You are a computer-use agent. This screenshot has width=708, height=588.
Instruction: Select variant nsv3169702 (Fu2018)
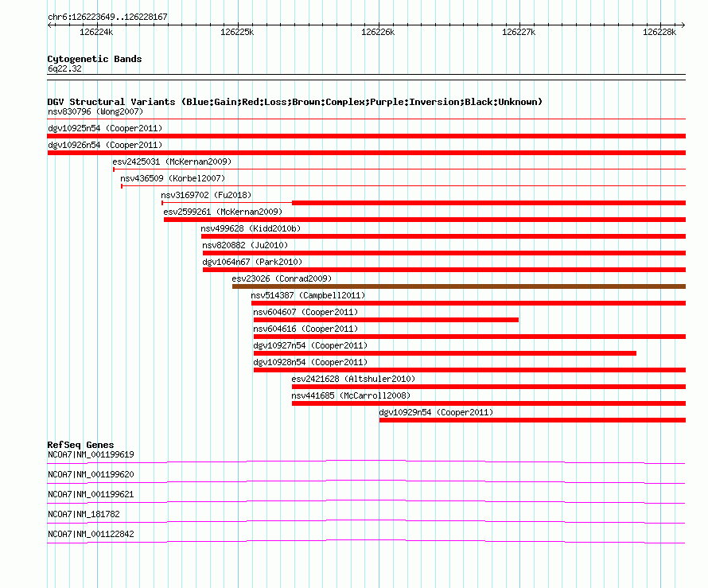click(x=206, y=195)
